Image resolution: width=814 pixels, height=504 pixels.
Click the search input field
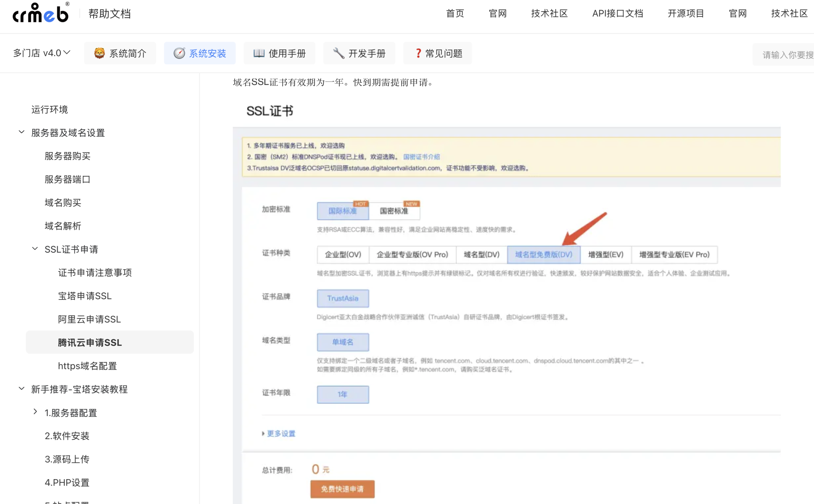click(x=787, y=55)
